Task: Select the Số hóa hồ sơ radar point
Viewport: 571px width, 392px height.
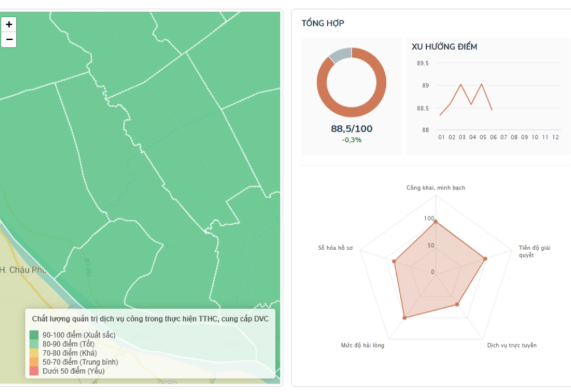Action: click(x=394, y=261)
